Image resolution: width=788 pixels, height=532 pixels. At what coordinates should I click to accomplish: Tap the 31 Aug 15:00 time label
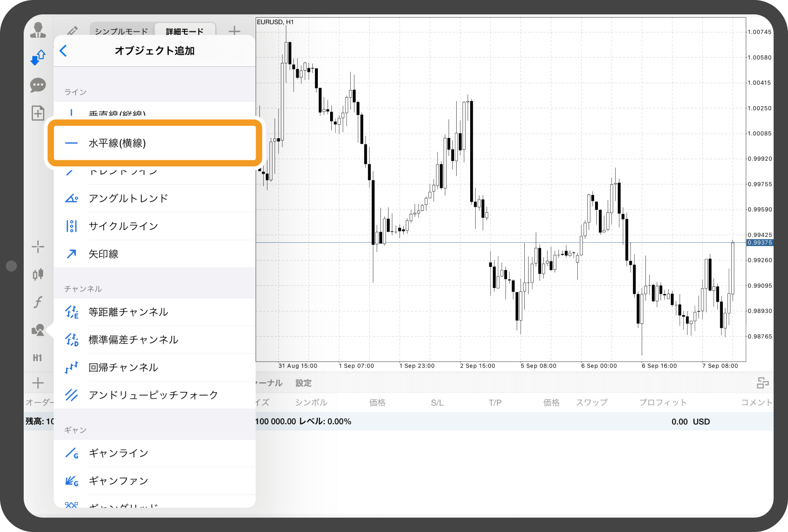tap(298, 366)
